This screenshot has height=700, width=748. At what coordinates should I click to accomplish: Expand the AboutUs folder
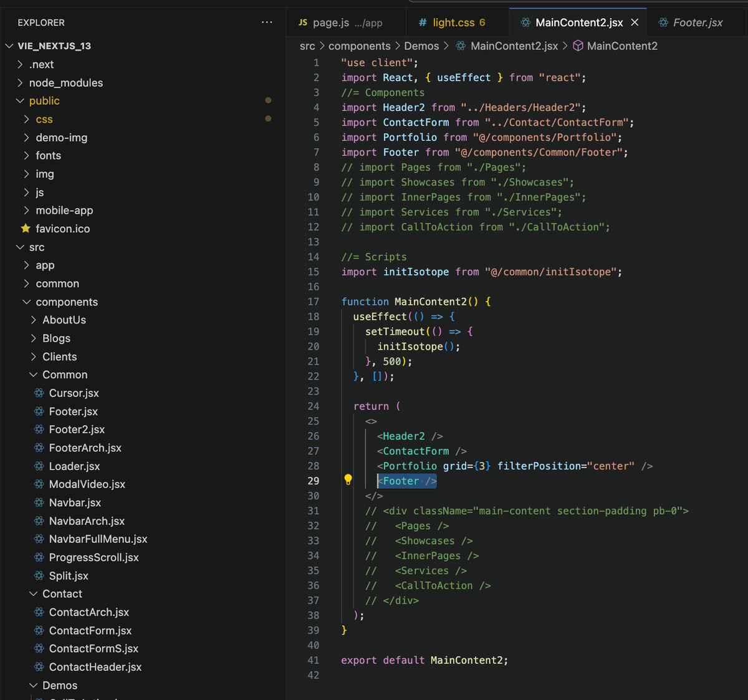click(34, 320)
